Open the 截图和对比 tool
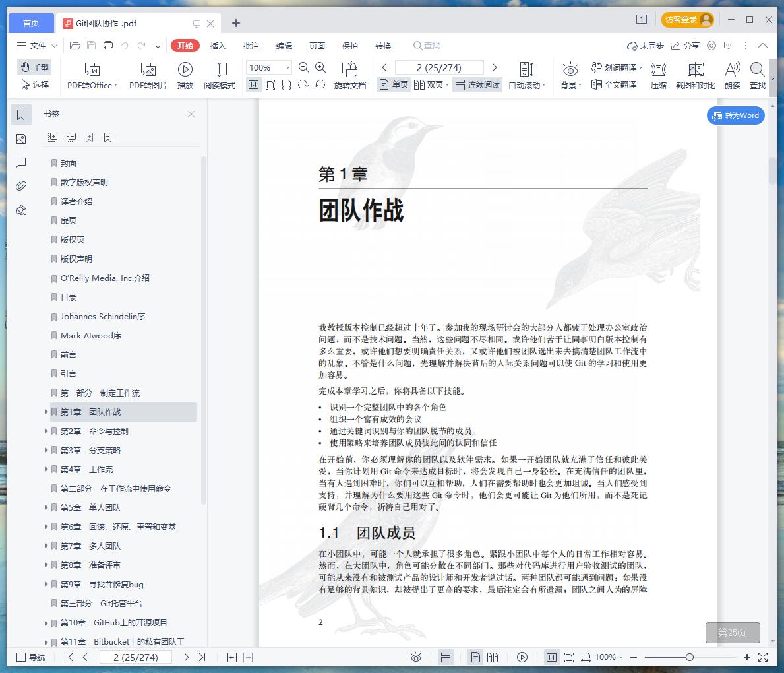Viewport: 784px width, 673px height. [x=696, y=76]
